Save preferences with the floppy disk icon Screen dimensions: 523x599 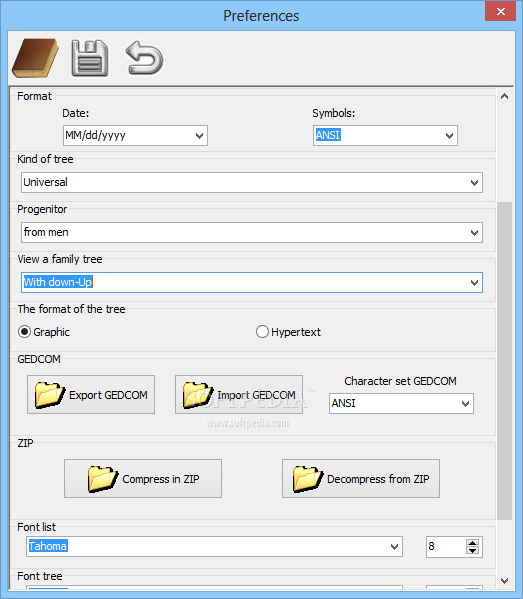pos(90,58)
